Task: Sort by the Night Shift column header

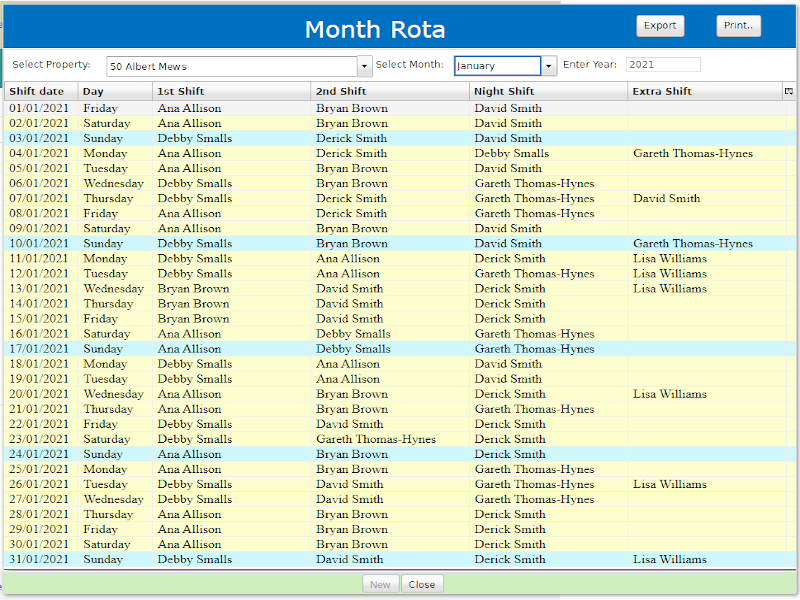Action: coord(548,91)
